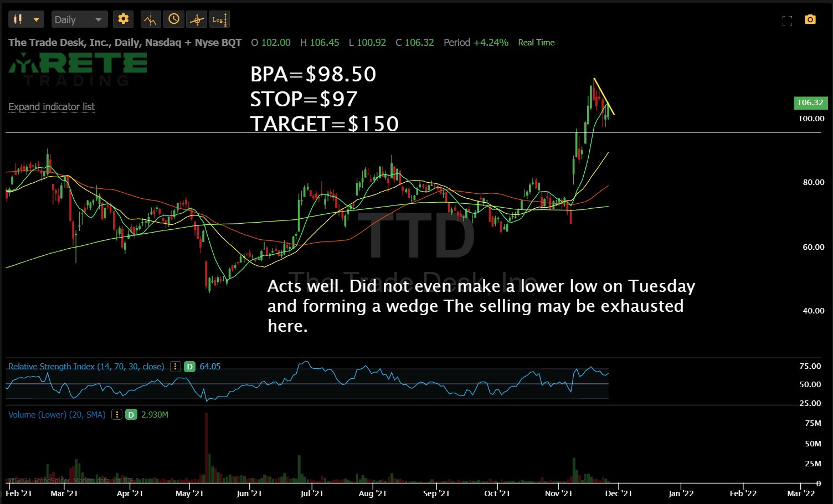This screenshot has width=833, height=504.
Task: Open the candlestick chart type selector
Action: [x=25, y=19]
